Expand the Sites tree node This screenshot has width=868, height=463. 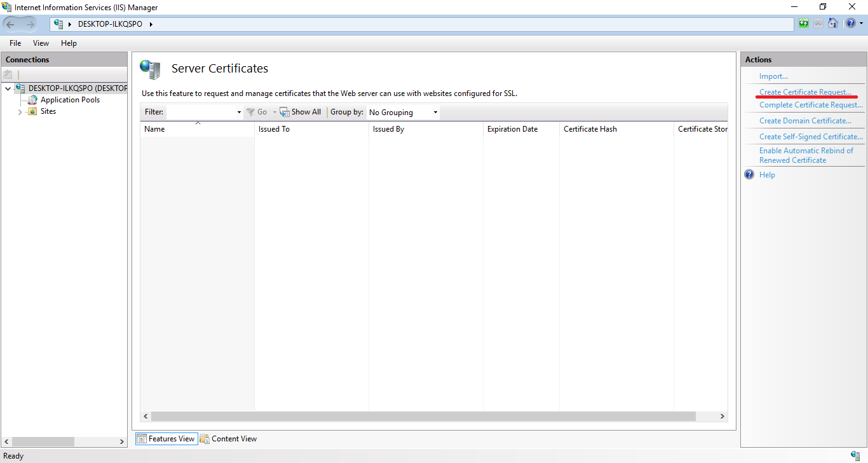pyautogui.click(x=20, y=112)
